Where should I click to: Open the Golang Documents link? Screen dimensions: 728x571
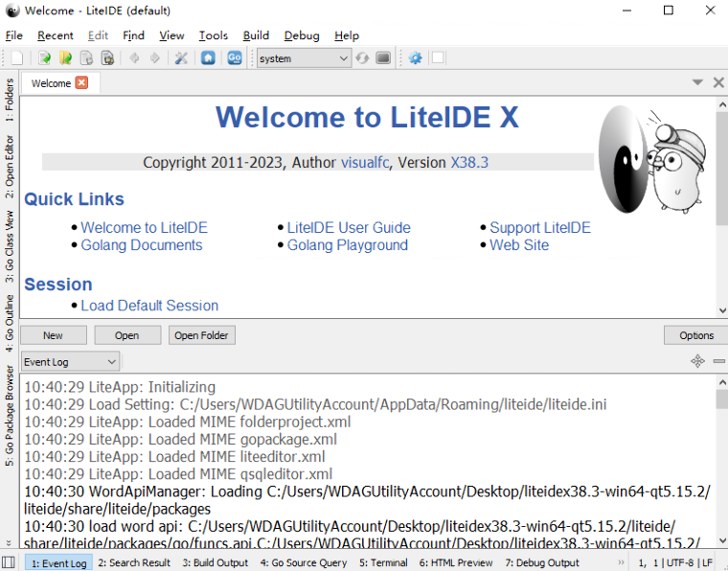coord(142,245)
